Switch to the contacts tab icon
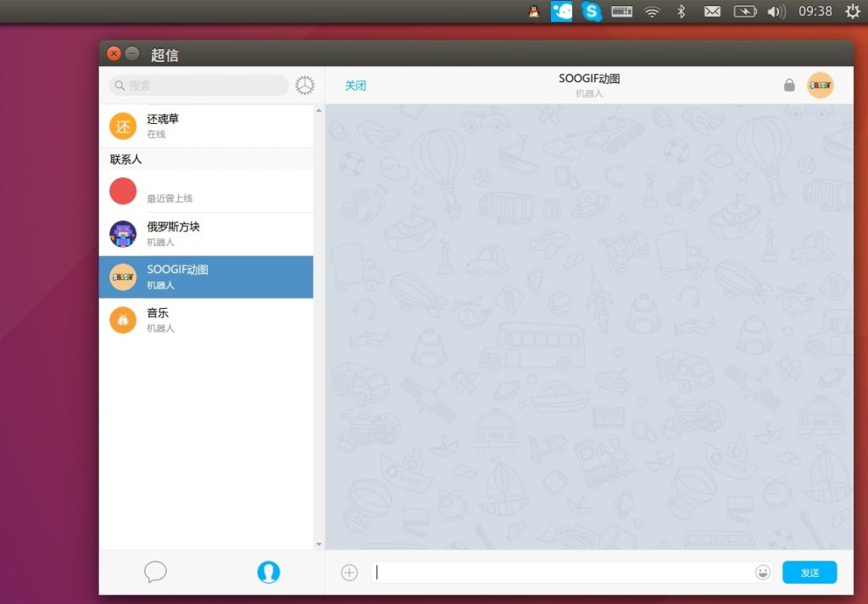 (268, 572)
